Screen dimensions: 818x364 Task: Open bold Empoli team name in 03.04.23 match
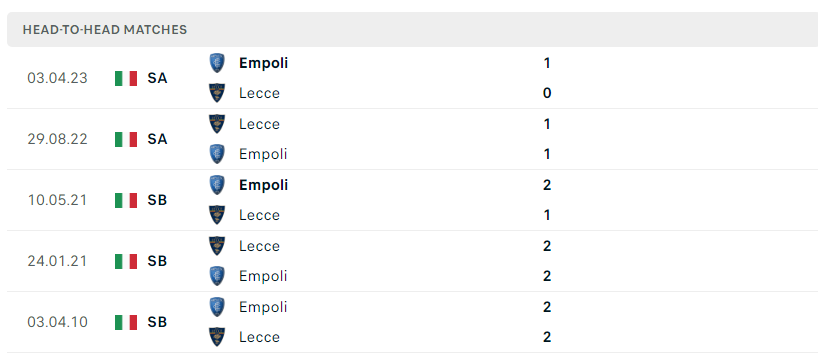tap(263, 64)
